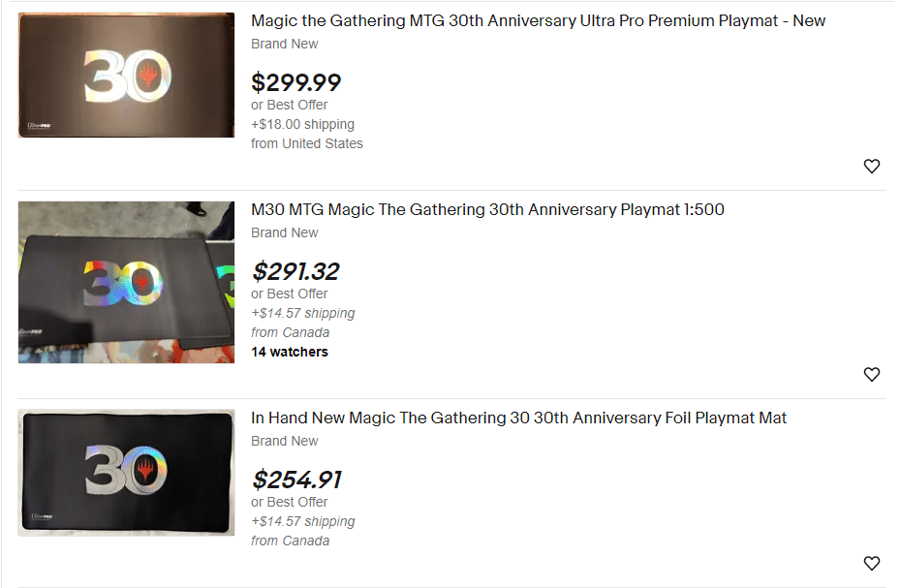This screenshot has width=901, height=588.
Task: Click 'or Best Offer' under the $254.91 price
Action: pyautogui.click(x=289, y=502)
